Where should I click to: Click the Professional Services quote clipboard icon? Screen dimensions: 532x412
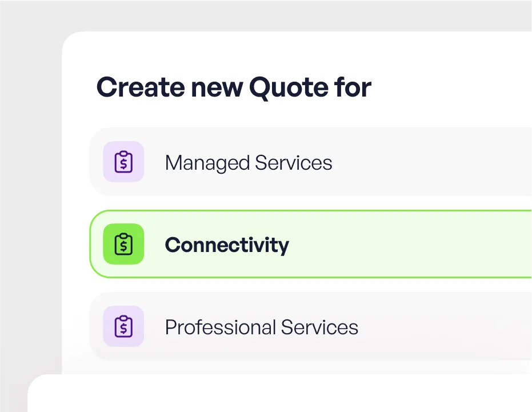coord(123,326)
